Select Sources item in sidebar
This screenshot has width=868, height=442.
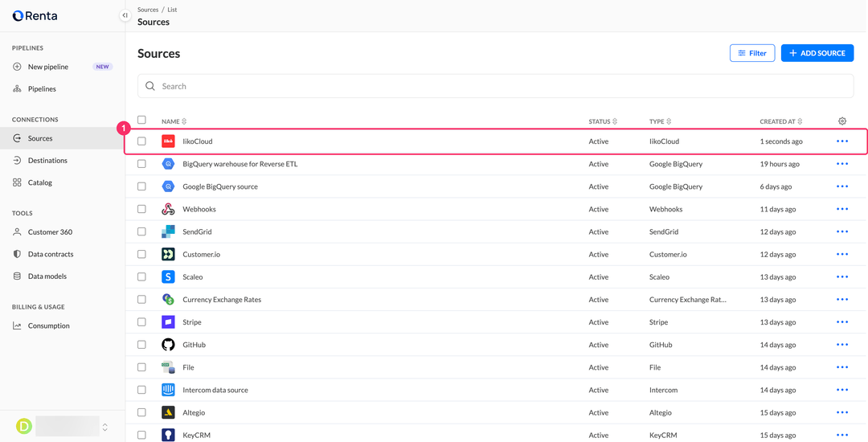coord(63,138)
